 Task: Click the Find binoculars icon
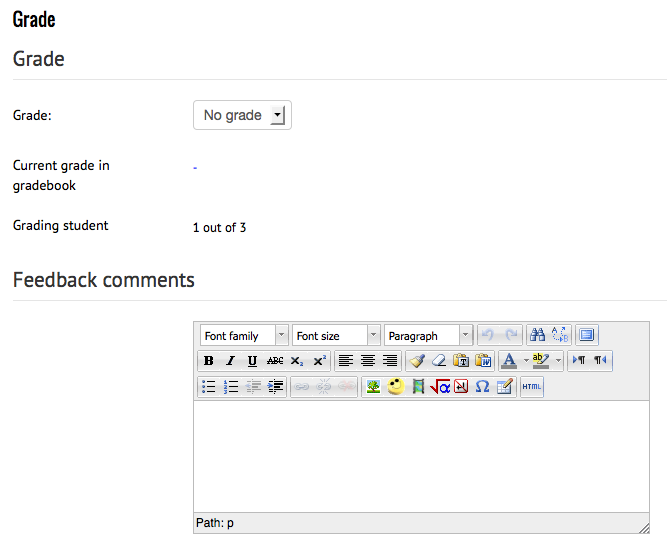point(537,335)
